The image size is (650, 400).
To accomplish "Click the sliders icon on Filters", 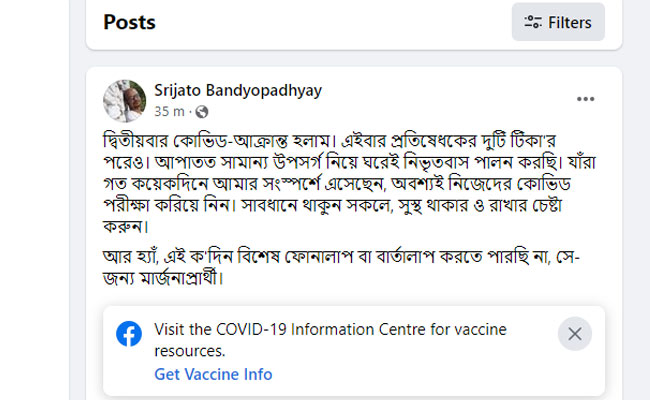I will 533,22.
